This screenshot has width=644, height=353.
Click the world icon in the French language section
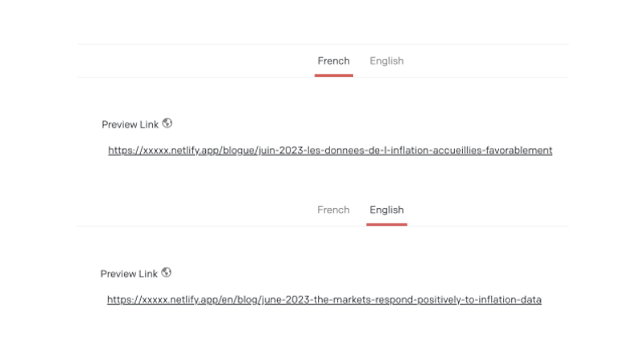pos(167,123)
